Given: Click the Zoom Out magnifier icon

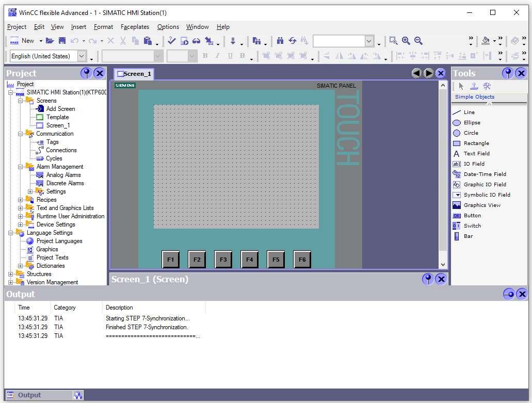Looking at the screenshot, I should tap(418, 41).
